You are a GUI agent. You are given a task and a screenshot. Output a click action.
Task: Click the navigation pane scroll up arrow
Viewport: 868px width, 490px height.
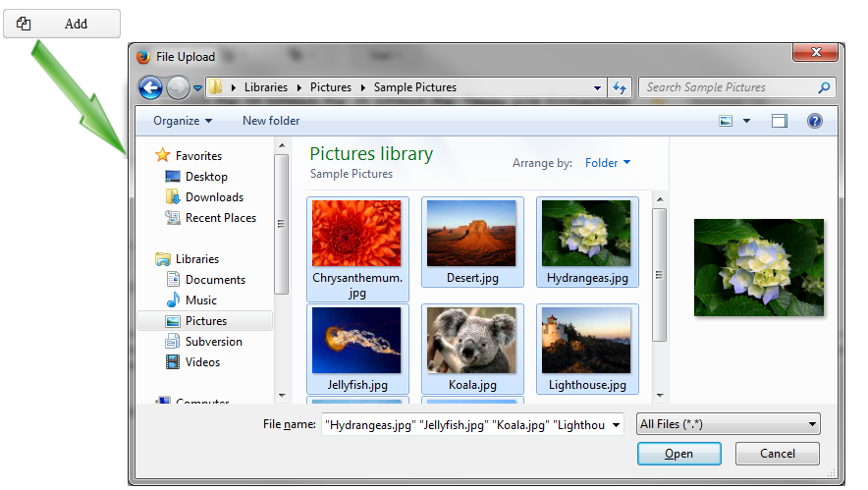point(282,145)
